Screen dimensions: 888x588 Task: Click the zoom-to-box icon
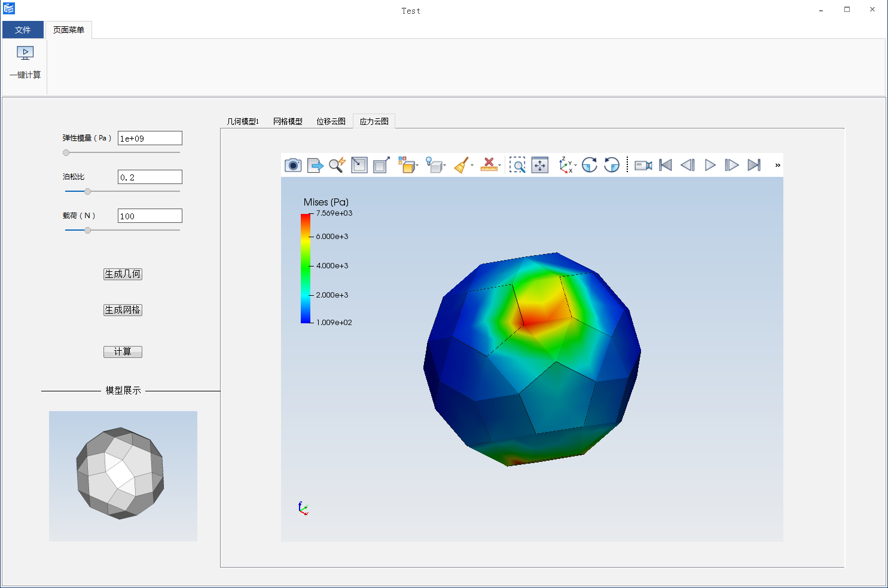coord(517,165)
